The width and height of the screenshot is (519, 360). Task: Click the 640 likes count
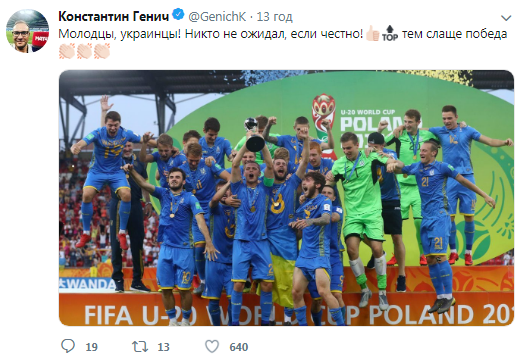coord(239,347)
